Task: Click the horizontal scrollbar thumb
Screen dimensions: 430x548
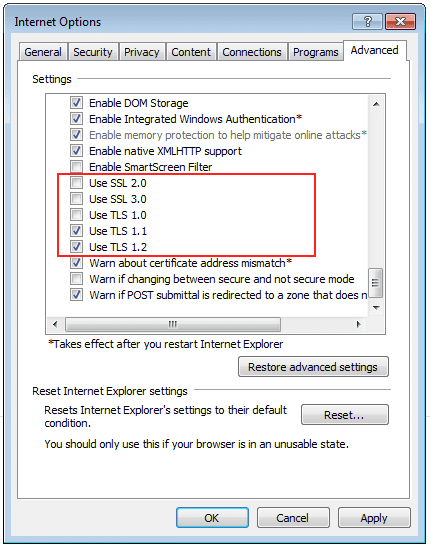Action: click(173, 324)
